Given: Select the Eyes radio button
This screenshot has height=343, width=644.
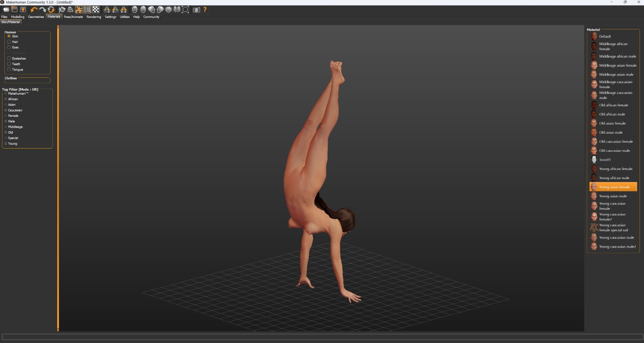Looking at the screenshot, I should (x=9, y=48).
